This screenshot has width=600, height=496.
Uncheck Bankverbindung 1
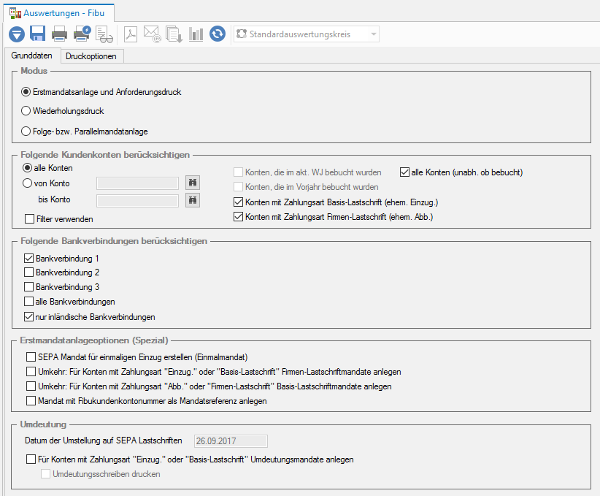(29, 258)
